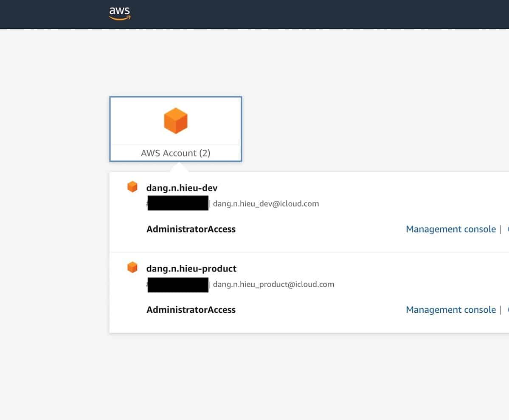
Task: Click the redacted account ID of dang.n.hieu-dev
Action: click(x=177, y=203)
